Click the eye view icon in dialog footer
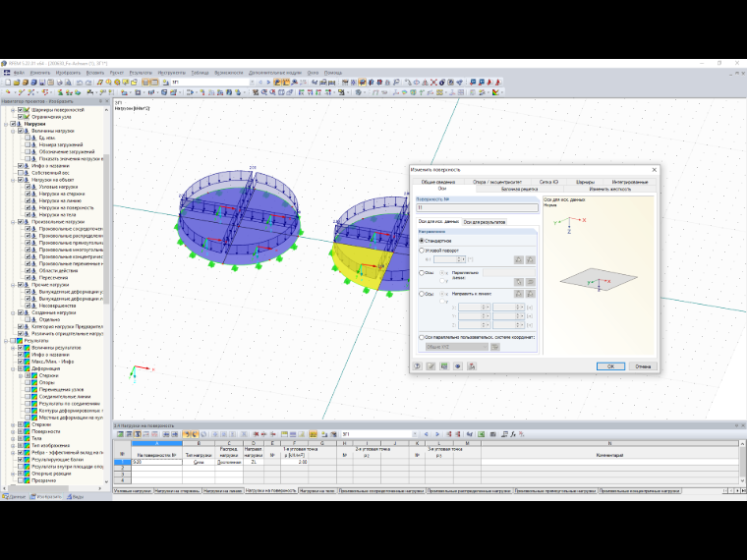The height and width of the screenshot is (560, 747). (458, 366)
